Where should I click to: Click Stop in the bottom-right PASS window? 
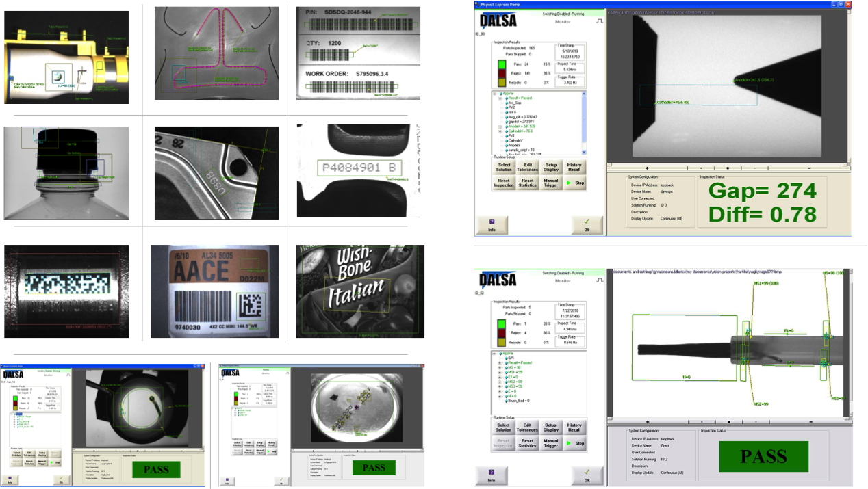coord(574,443)
